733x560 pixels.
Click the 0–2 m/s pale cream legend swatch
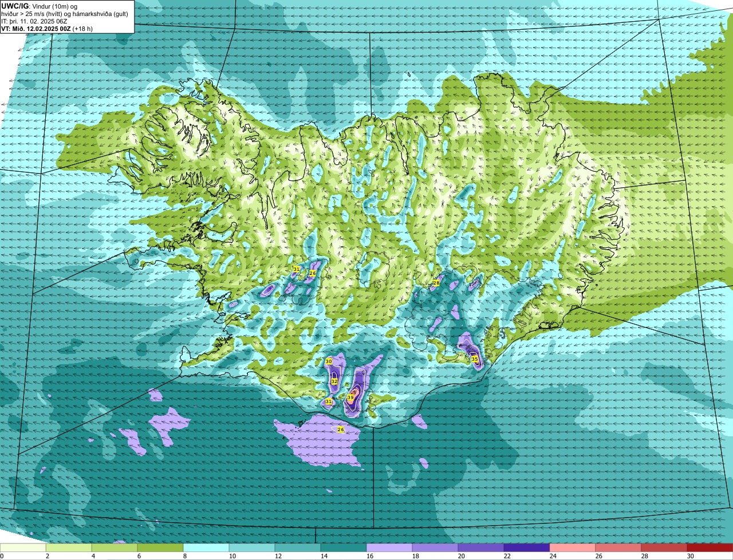(23, 548)
